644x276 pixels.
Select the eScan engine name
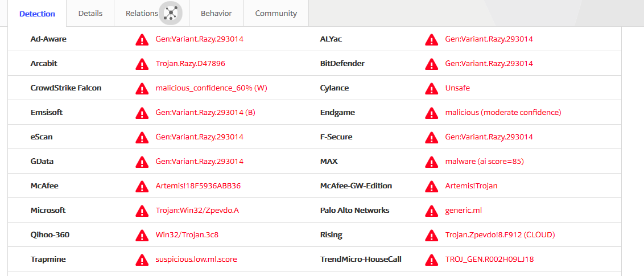[x=42, y=137]
